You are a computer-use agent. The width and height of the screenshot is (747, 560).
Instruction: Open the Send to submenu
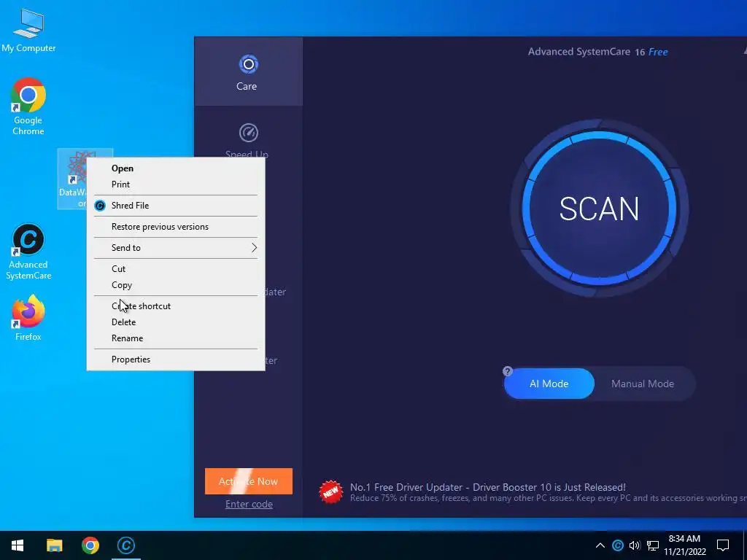click(175, 248)
